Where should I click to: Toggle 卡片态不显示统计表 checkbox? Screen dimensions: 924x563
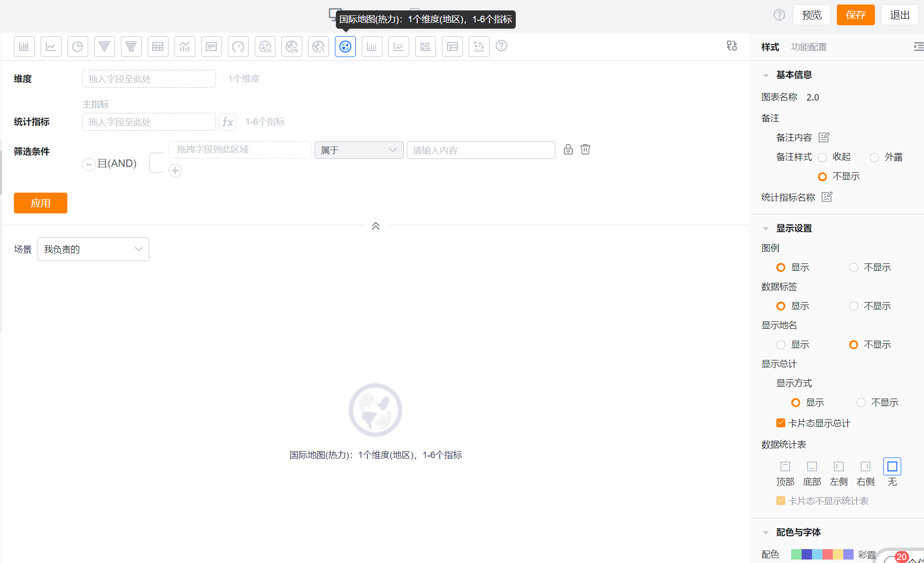pos(781,501)
